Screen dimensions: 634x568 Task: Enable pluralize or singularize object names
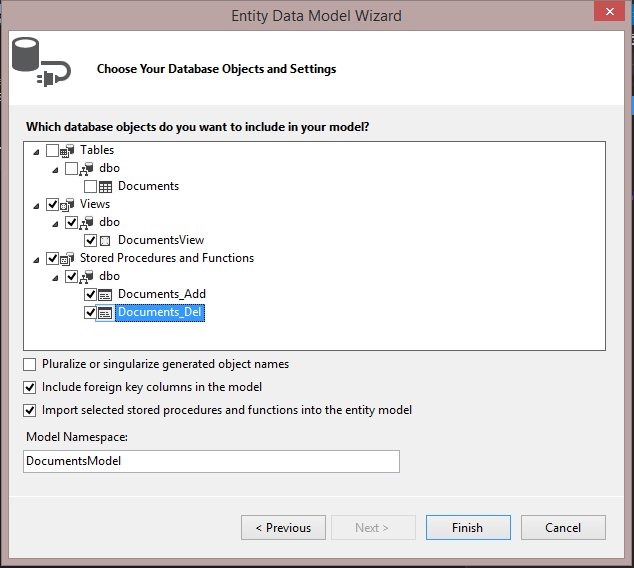point(30,365)
